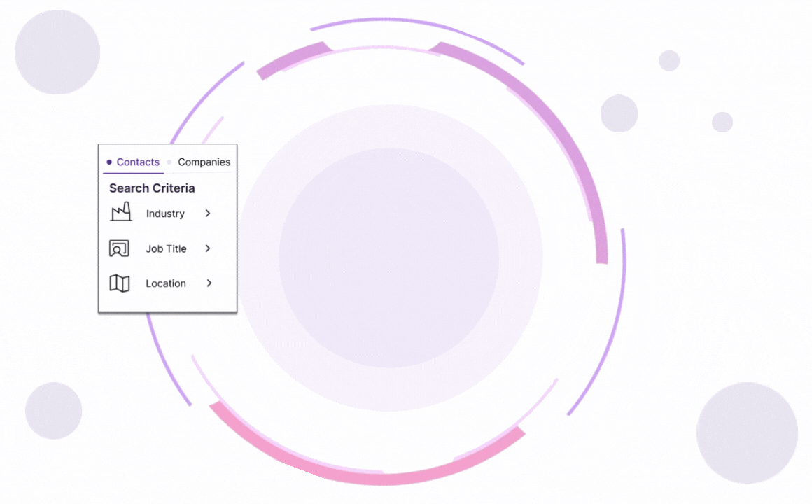Click the large lavender circle in center
This screenshot has width=812, height=504.
tap(389, 258)
